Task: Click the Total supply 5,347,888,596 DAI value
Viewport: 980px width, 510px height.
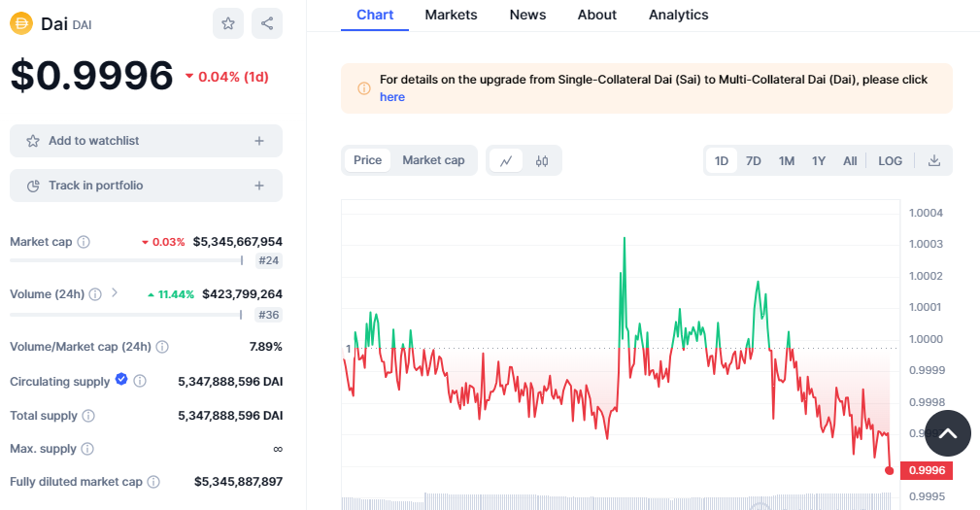Action: [230, 416]
